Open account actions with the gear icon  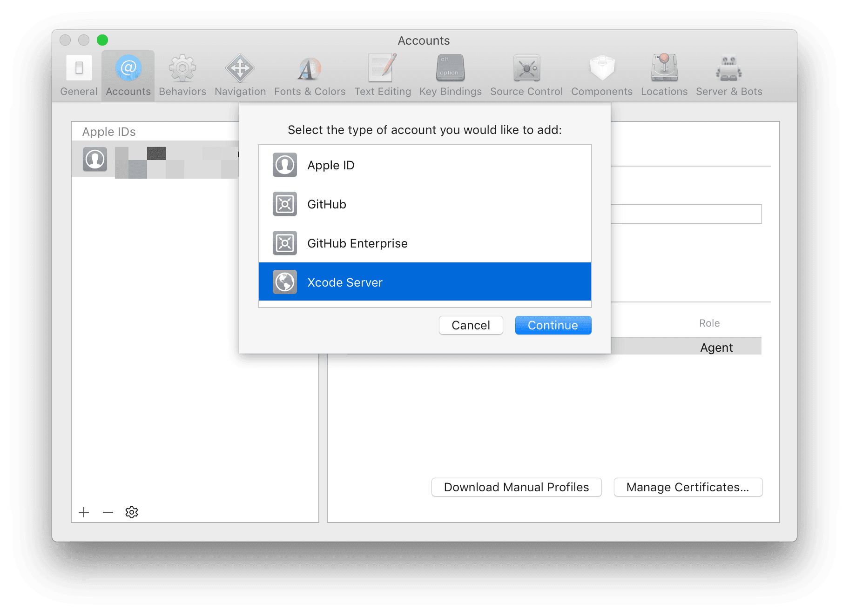coord(132,512)
